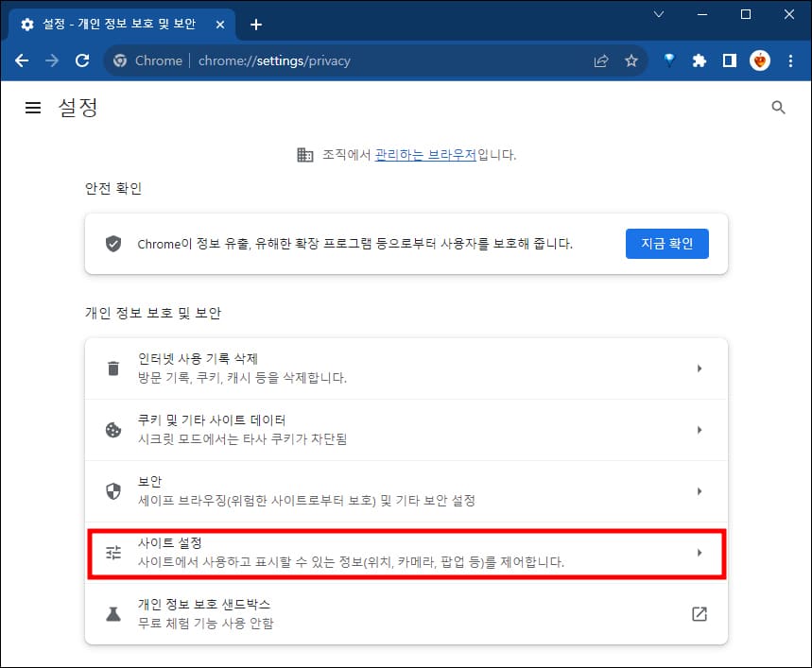Expand the 쿠키 및 기타 사이트 데이터 row chevron

[700, 429]
